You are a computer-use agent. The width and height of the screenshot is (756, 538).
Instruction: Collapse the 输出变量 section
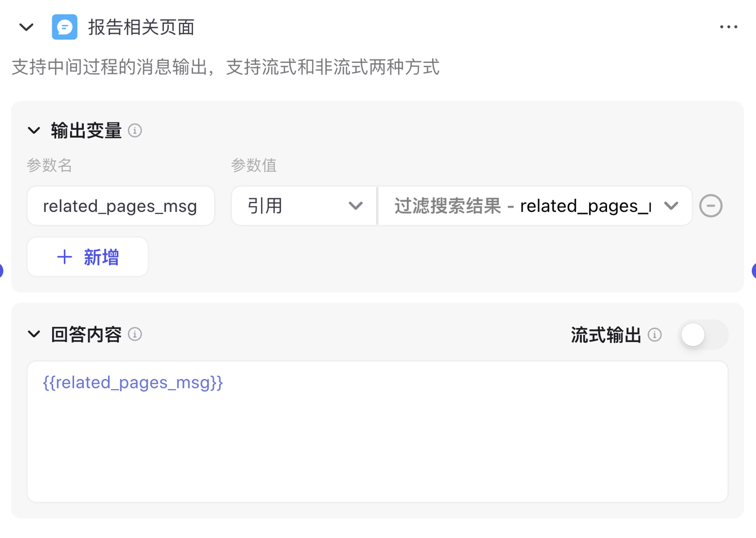coord(34,130)
